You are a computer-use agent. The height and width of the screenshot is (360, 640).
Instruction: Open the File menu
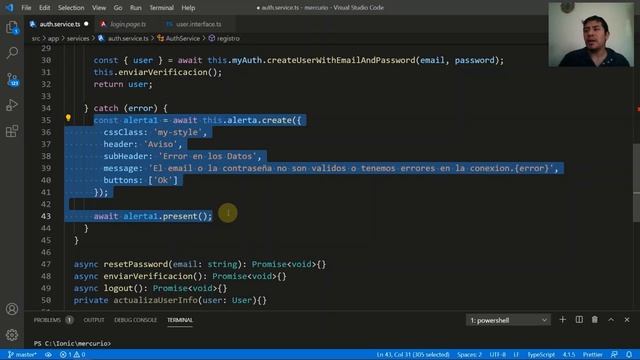(x=26, y=8)
